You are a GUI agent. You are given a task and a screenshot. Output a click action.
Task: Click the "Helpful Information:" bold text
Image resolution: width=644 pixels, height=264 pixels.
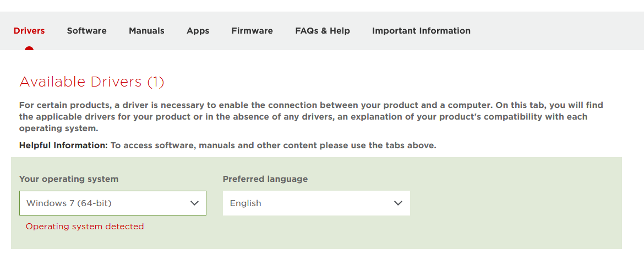63,146
